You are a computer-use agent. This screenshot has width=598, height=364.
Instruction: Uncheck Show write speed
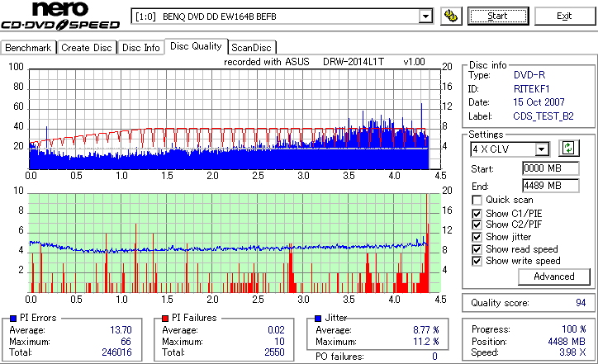(x=477, y=261)
